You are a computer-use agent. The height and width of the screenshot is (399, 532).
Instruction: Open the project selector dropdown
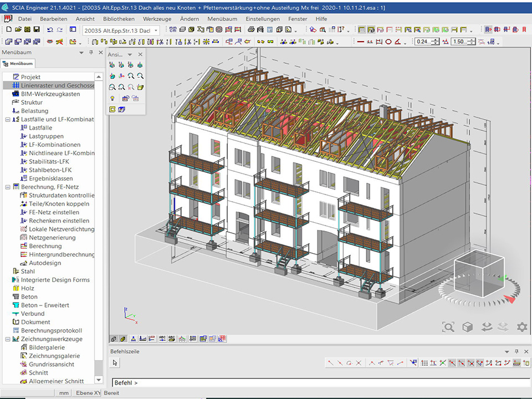156,30
